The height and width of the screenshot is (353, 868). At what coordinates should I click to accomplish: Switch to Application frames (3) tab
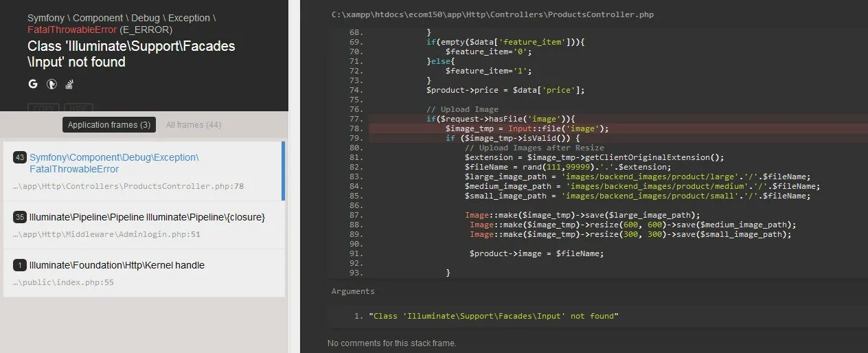pos(109,125)
